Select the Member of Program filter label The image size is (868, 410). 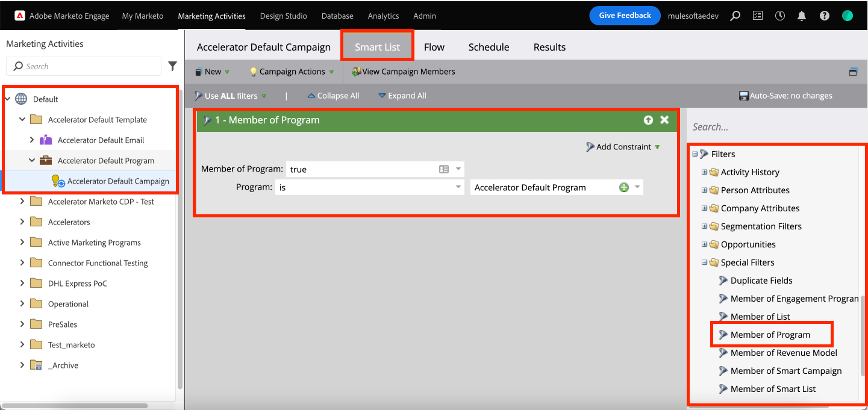pyautogui.click(x=770, y=335)
